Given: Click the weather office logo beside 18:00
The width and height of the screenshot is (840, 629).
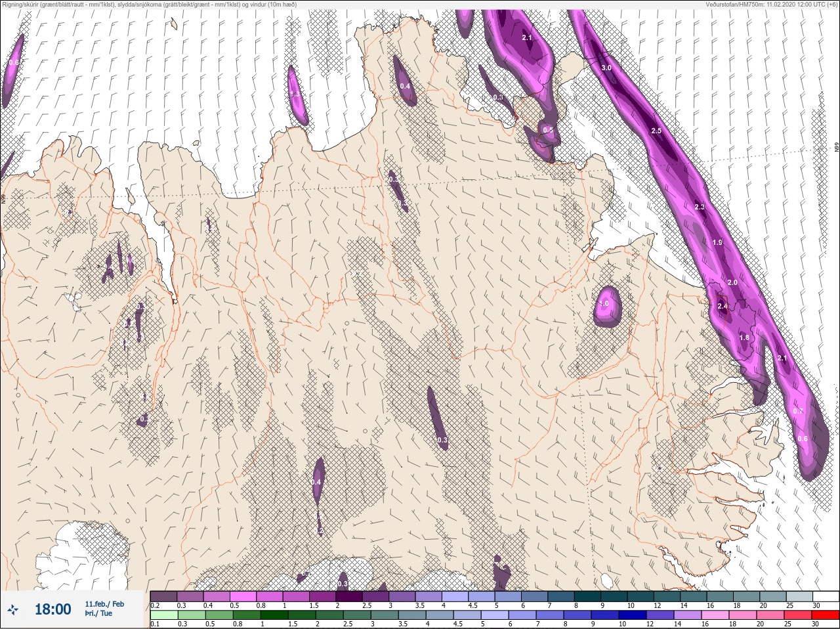Looking at the screenshot, I should click(x=14, y=610).
